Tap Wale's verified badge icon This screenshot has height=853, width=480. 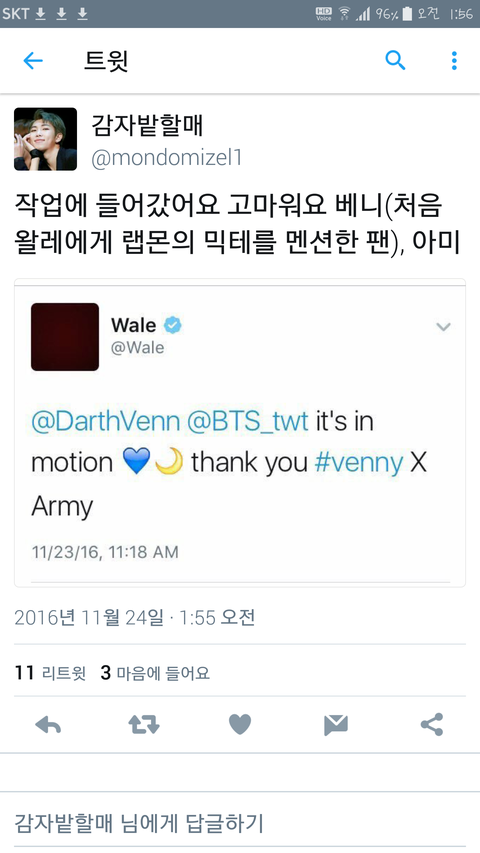[x=173, y=325]
